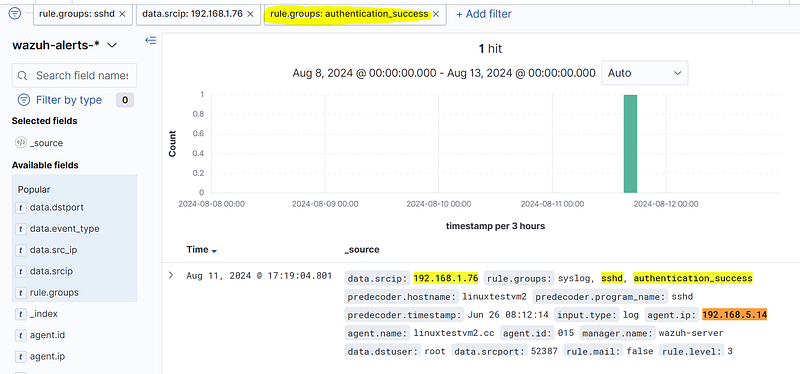Click the Time sort arrow icon

click(214, 251)
